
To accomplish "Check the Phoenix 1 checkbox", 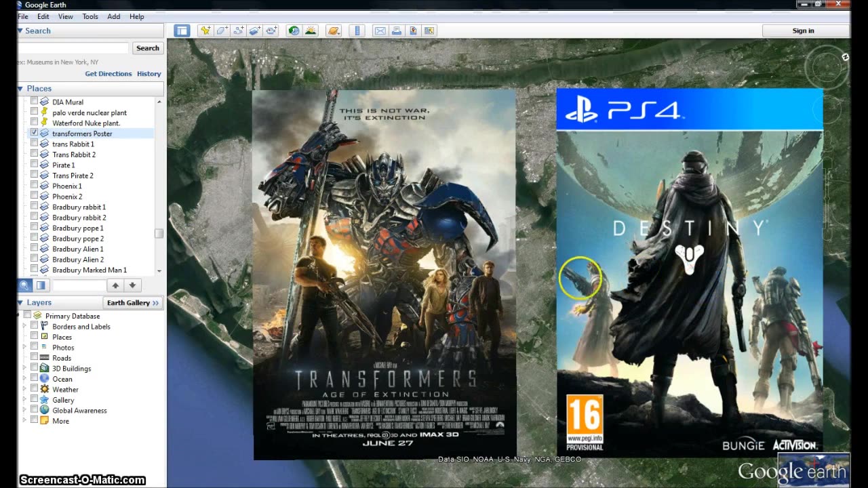I will [x=35, y=186].
